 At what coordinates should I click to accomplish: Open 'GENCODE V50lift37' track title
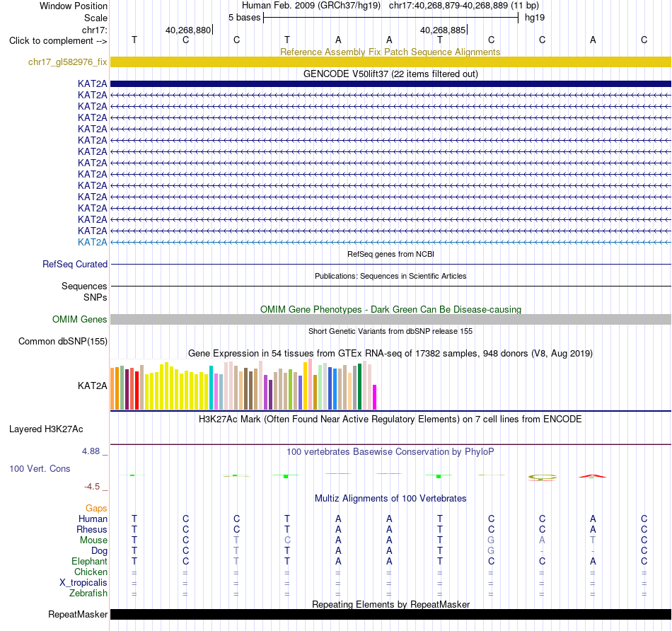[x=390, y=74]
